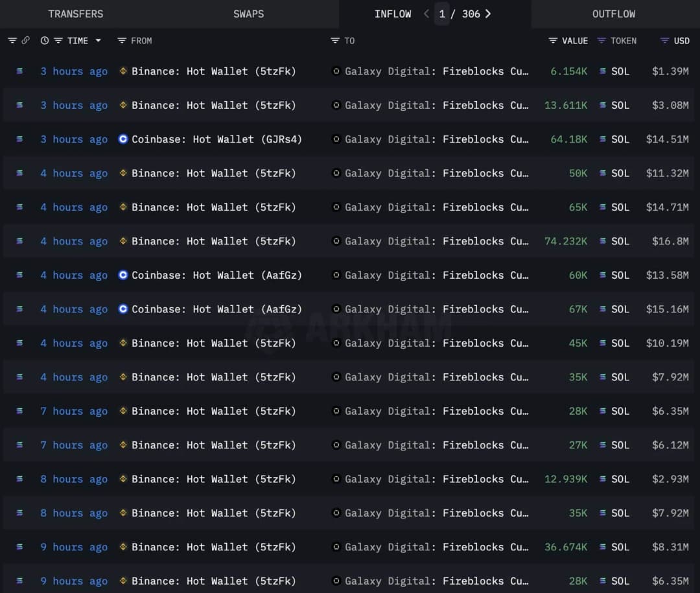Open '3 hours ago' link in 13.611K row
Screen dimensions: 700x593
pos(74,106)
